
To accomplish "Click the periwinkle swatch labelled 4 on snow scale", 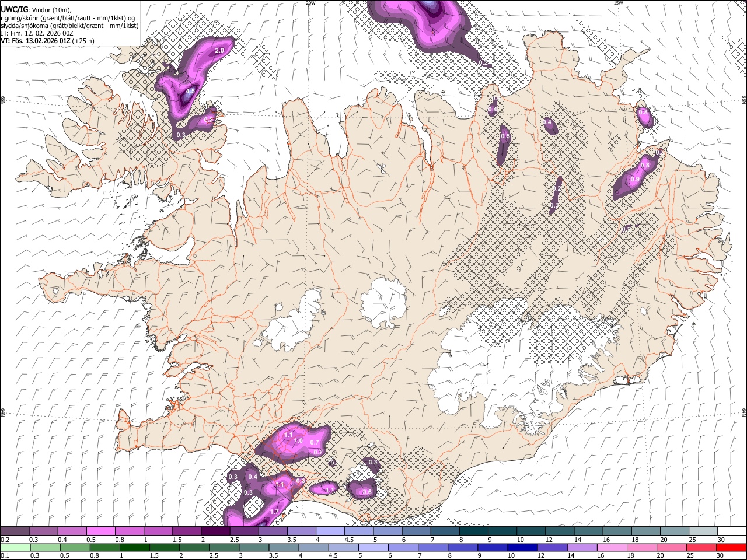I will click(x=330, y=531).
